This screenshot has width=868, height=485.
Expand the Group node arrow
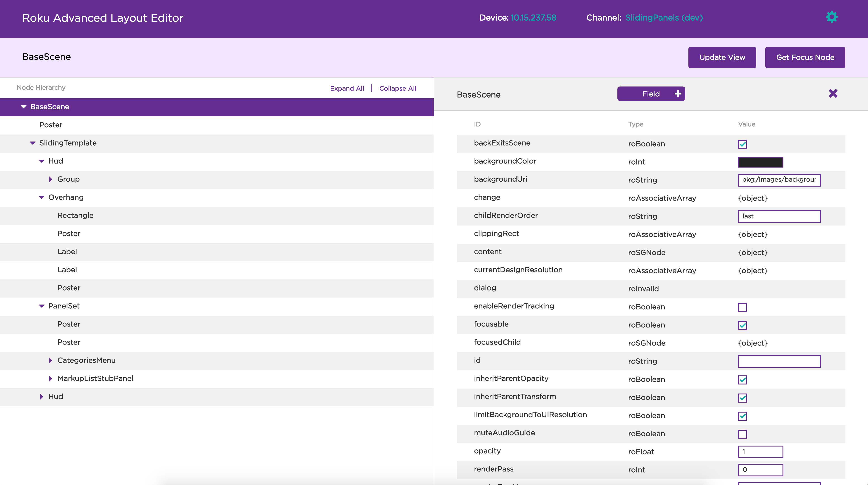tap(50, 179)
